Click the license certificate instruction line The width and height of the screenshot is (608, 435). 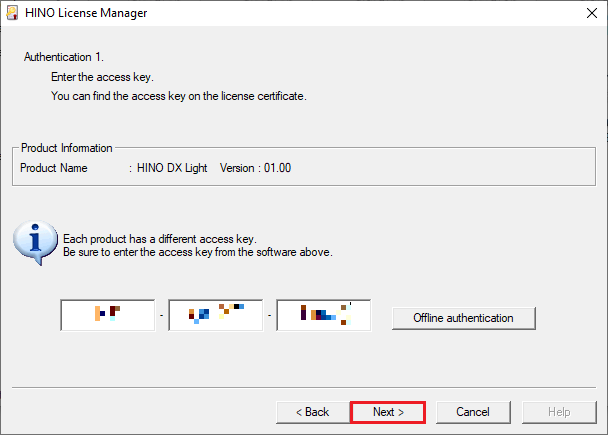tap(179, 96)
